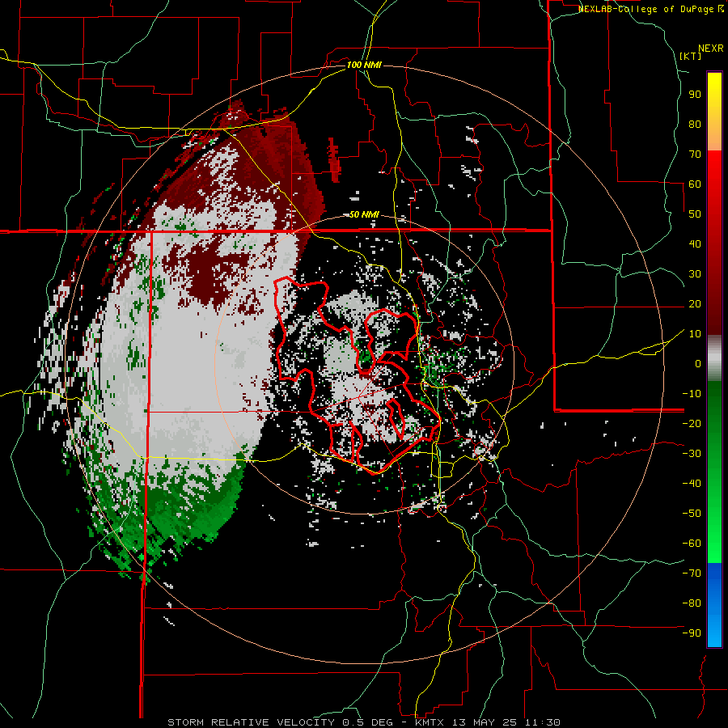Click the gray zero-velocity segment of color bar
This screenshot has height=728, width=728.
714,358
